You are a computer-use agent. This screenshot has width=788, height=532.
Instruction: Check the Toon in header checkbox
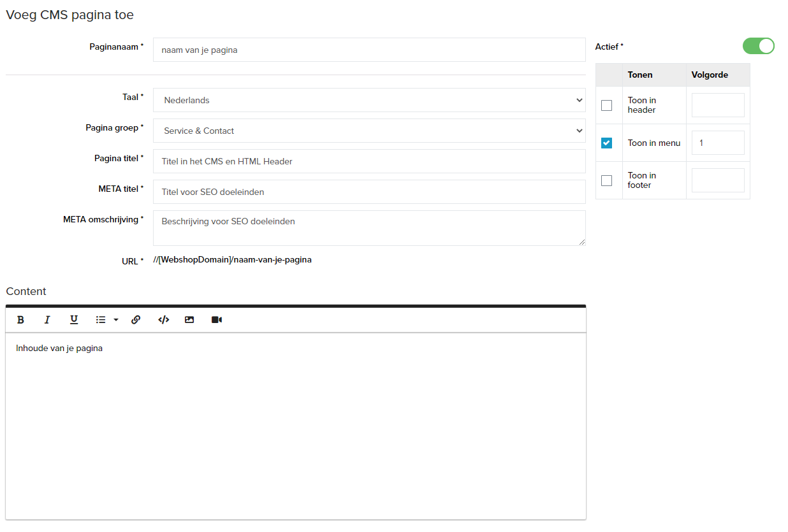tap(606, 105)
